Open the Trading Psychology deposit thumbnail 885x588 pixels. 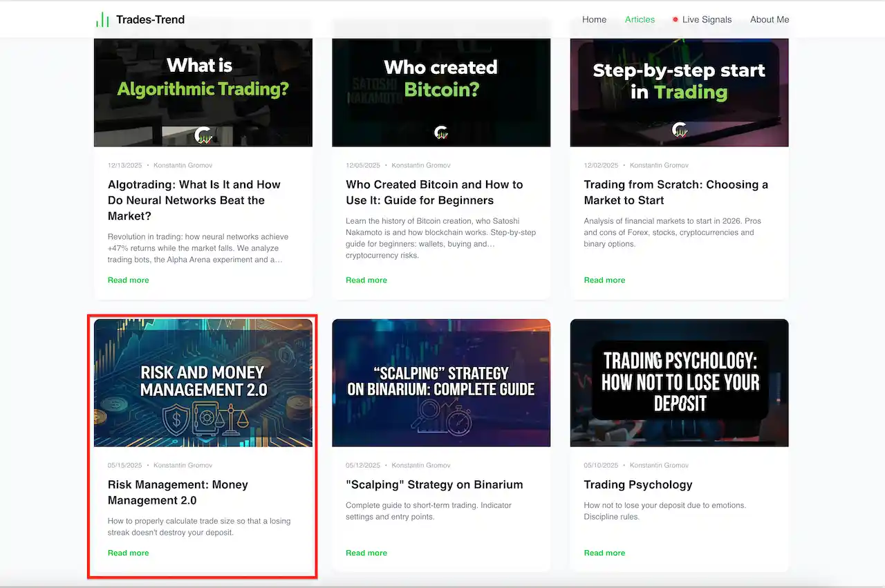coord(679,383)
